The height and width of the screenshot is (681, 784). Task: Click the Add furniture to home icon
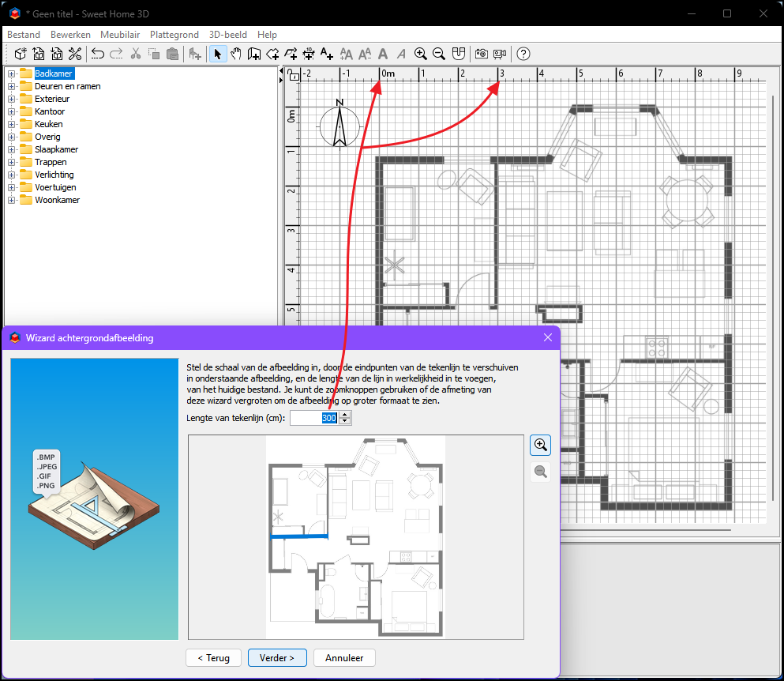(195, 54)
